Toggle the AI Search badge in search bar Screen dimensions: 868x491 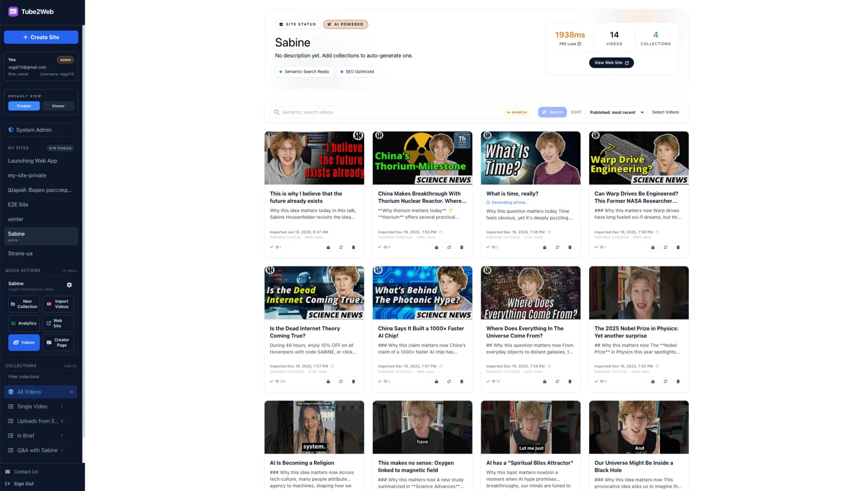point(516,112)
